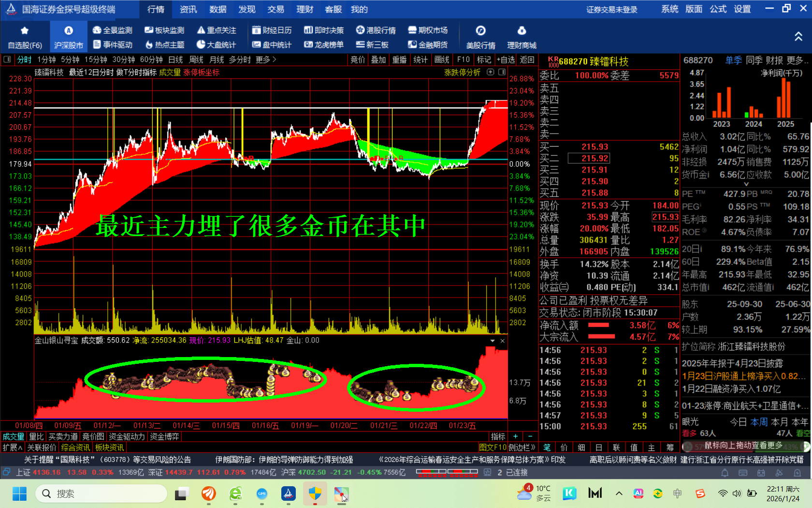Open 板块监测 sector monitor
Viewport: 812px width, 508px height.
[164, 30]
